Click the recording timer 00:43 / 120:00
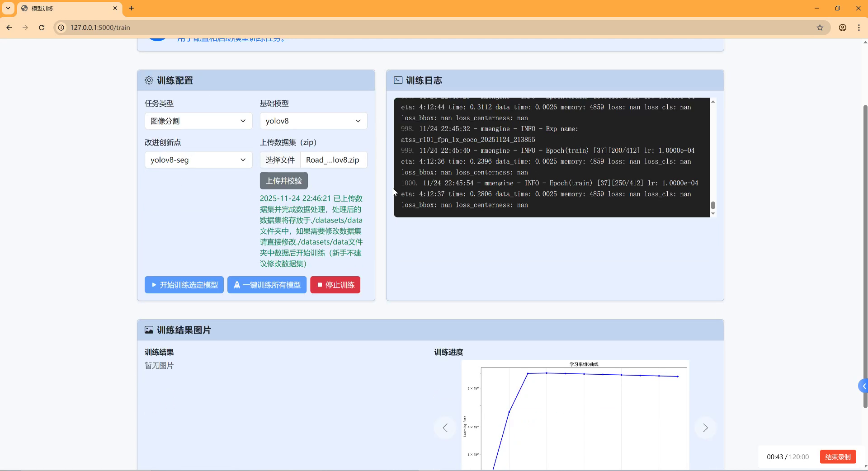Image resolution: width=868 pixels, height=471 pixels. tap(788, 457)
